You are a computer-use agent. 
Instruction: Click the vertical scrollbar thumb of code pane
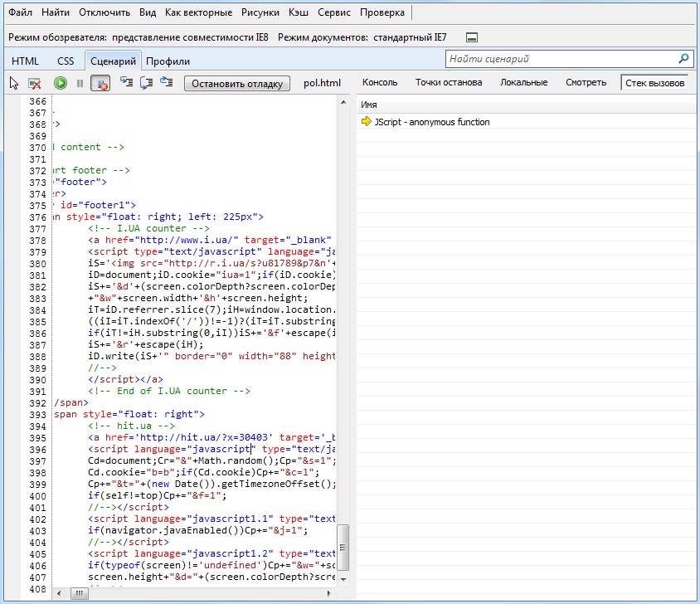343,548
